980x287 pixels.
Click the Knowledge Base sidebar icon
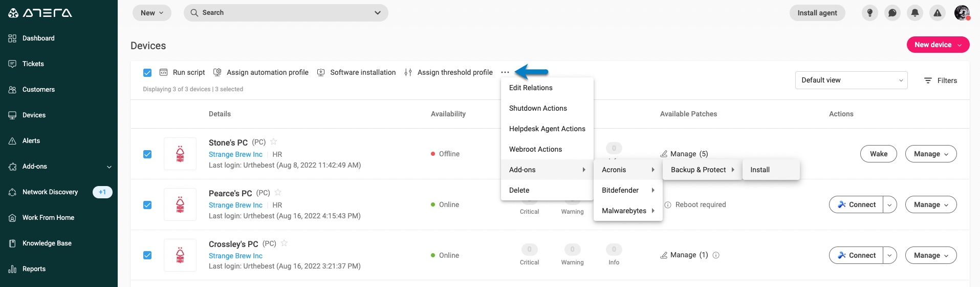[12, 243]
